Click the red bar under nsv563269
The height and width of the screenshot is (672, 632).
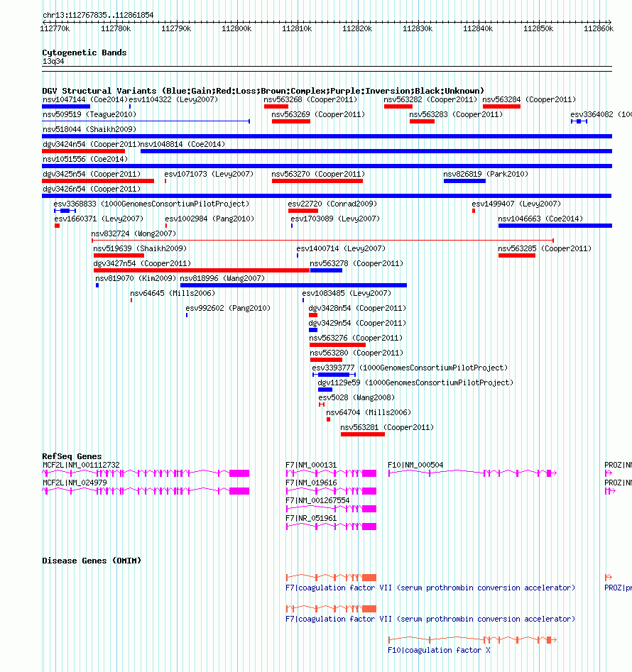pos(290,121)
